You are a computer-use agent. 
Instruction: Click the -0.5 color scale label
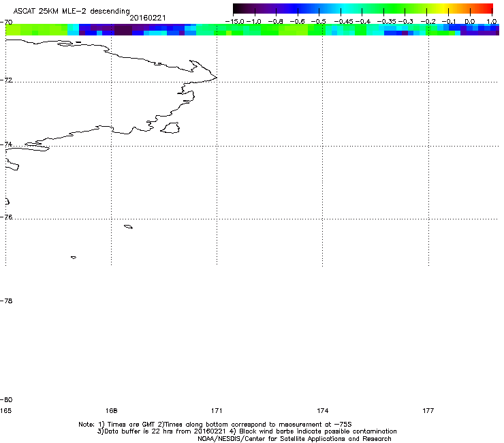click(x=319, y=22)
